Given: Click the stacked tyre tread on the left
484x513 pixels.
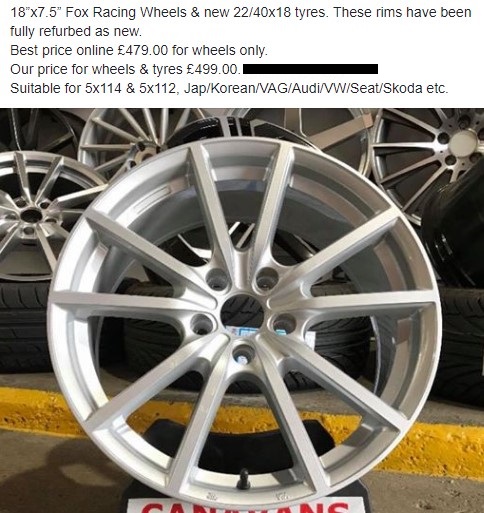Looking at the screenshot, I should [x=25, y=325].
